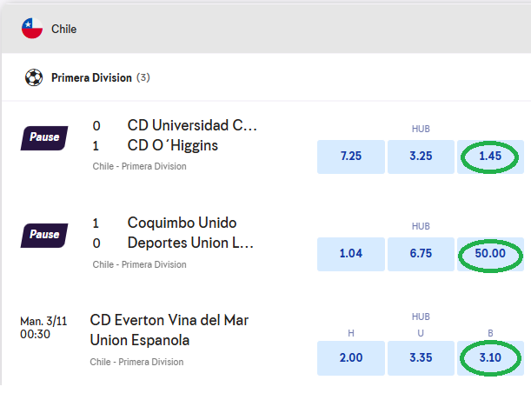Choose draw odds 3.35 for Everton match

[421, 357]
